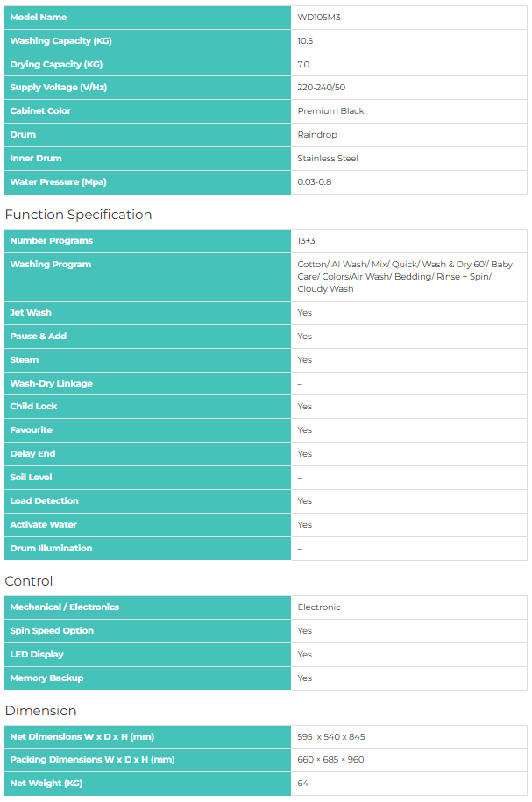Click the Raindrop drum value

[x=317, y=135]
